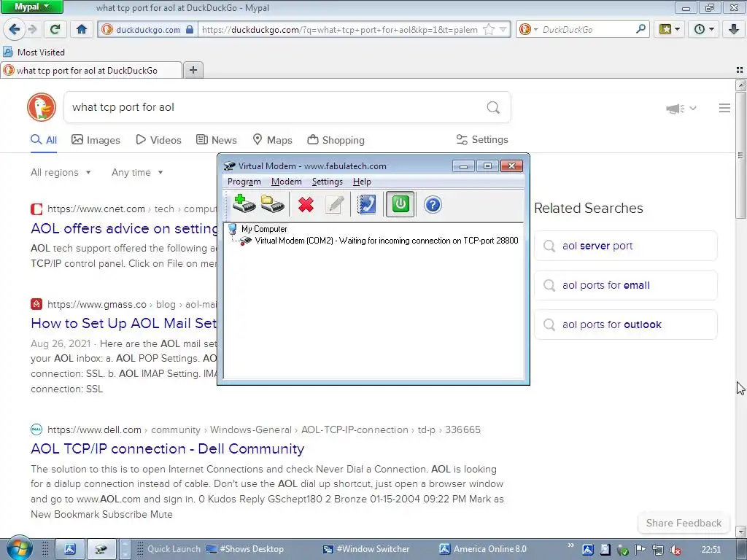
Task: Click the open modem folder icon
Action: tap(273, 204)
